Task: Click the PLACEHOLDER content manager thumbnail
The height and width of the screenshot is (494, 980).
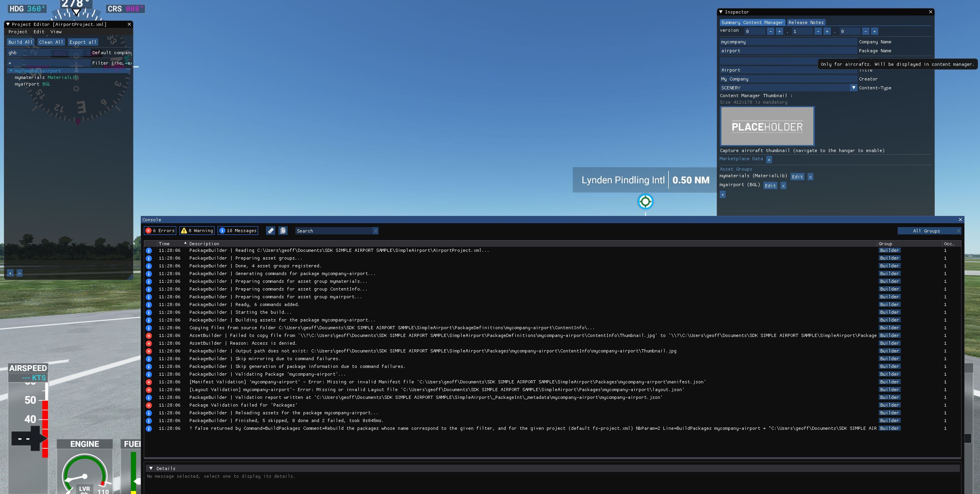Action: tap(767, 126)
